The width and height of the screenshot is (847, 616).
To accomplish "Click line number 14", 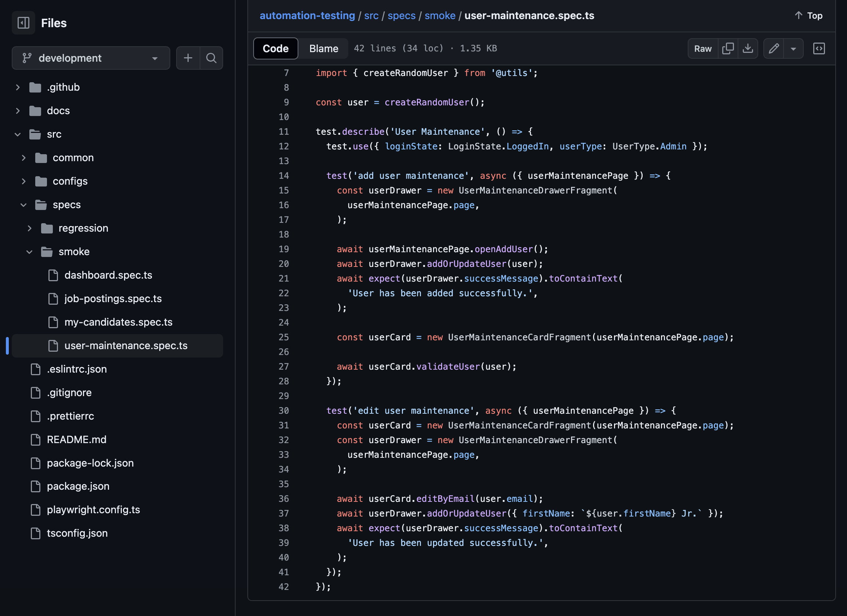I will [x=284, y=175].
